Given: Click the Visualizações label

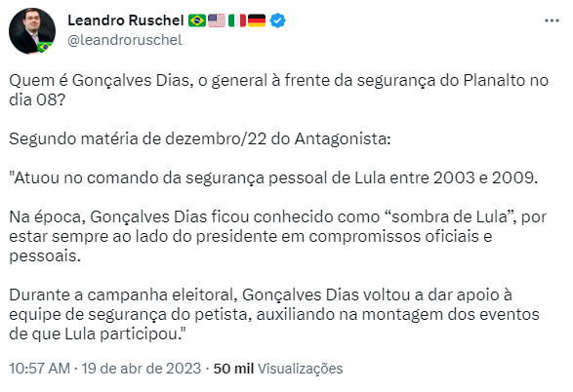Looking at the screenshot, I should tap(300, 369).
